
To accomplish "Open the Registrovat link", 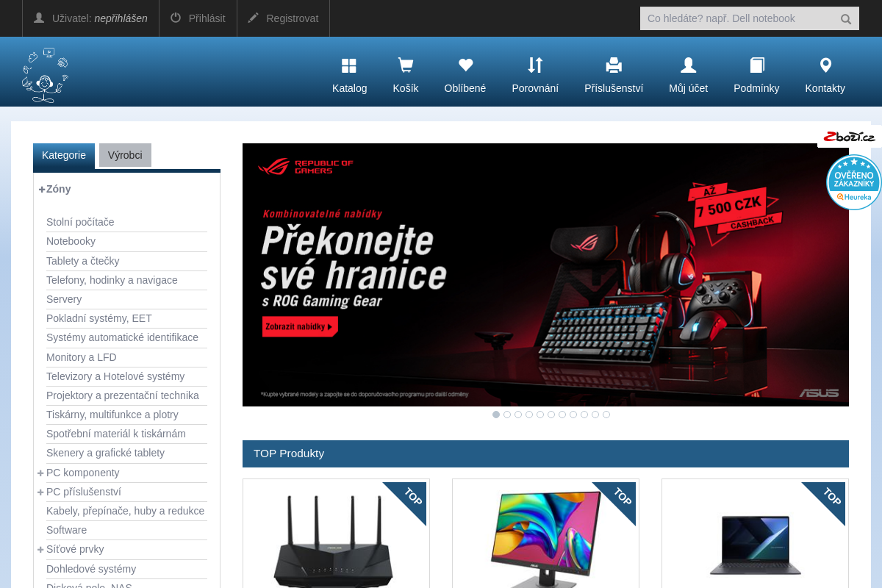I will [x=293, y=18].
